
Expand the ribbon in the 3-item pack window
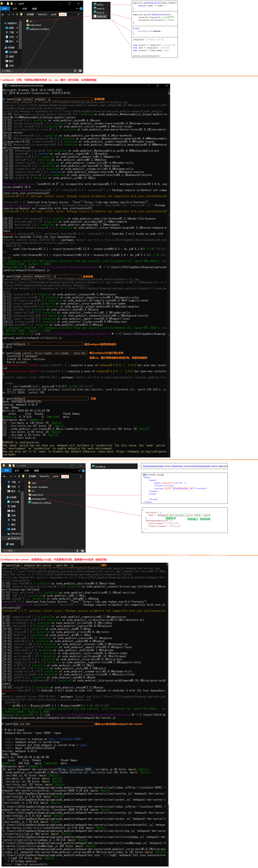[x=77, y=9]
